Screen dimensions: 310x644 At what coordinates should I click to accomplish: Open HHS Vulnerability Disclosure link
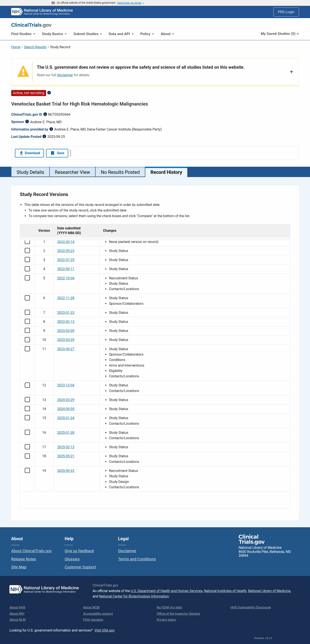(251, 607)
